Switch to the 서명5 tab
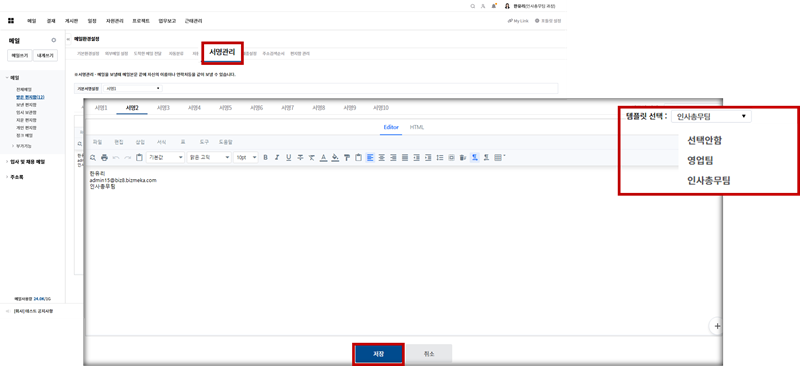Screen dimensions: 800x366 pyautogui.click(x=226, y=108)
